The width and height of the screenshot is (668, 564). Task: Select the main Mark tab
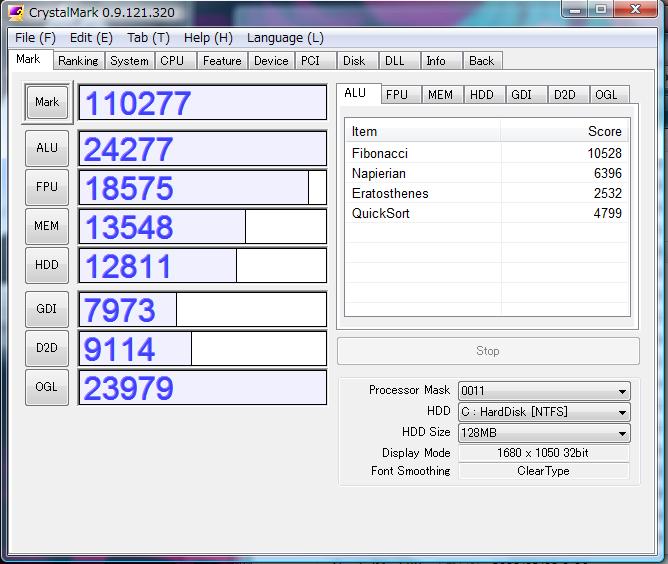(29, 59)
